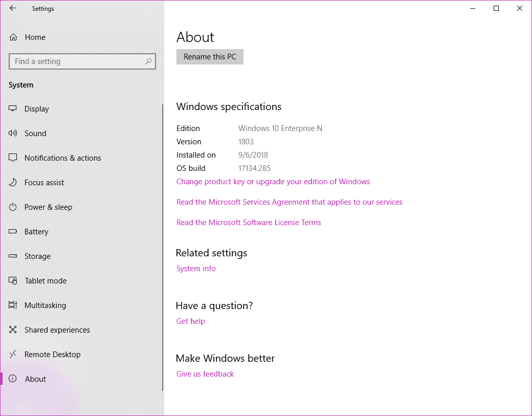
Task: Open Change product key or upgrade link
Action: [x=273, y=182]
